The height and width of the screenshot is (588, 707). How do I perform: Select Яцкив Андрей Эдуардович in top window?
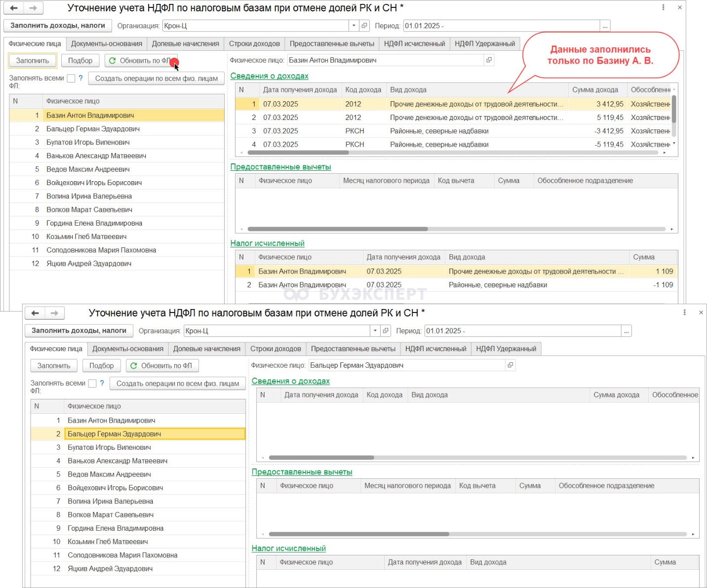tap(117, 264)
